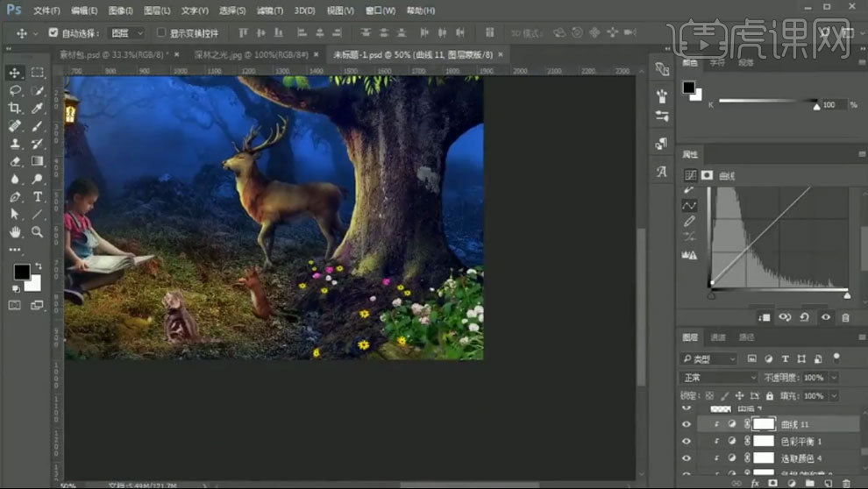Clip adjustment to layer below
This screenshot has width=868, height=489.
765,317
